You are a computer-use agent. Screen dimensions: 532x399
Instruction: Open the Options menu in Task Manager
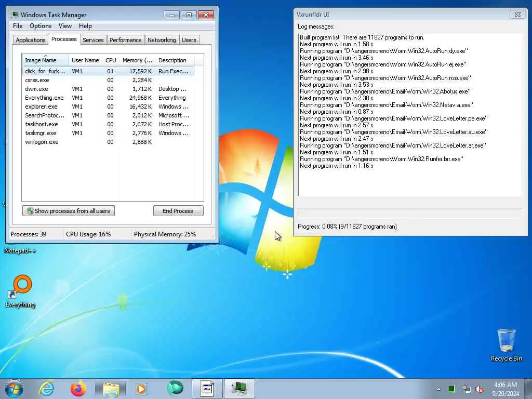tap(41, 26)
